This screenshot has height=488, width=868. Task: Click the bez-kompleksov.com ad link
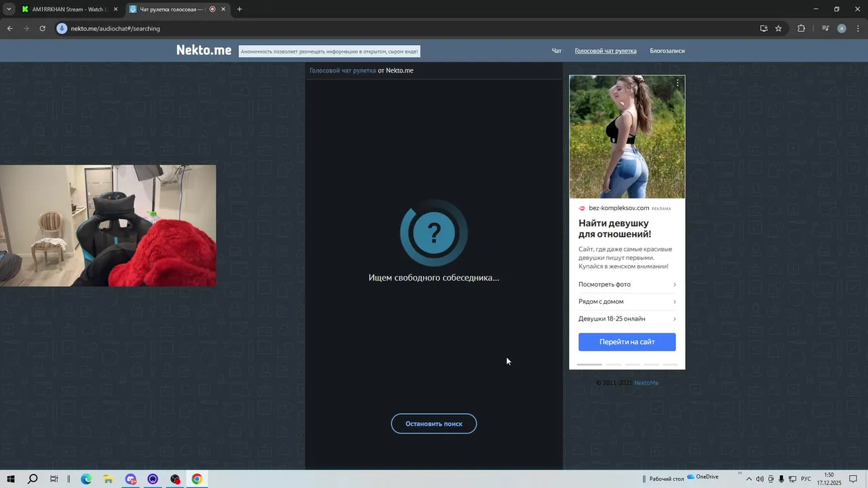(618, 208)
